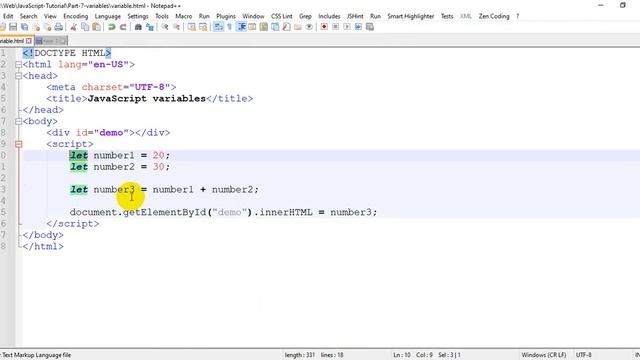
Task: Click the Print toolbar icon
Action: [x=59, y=27]
